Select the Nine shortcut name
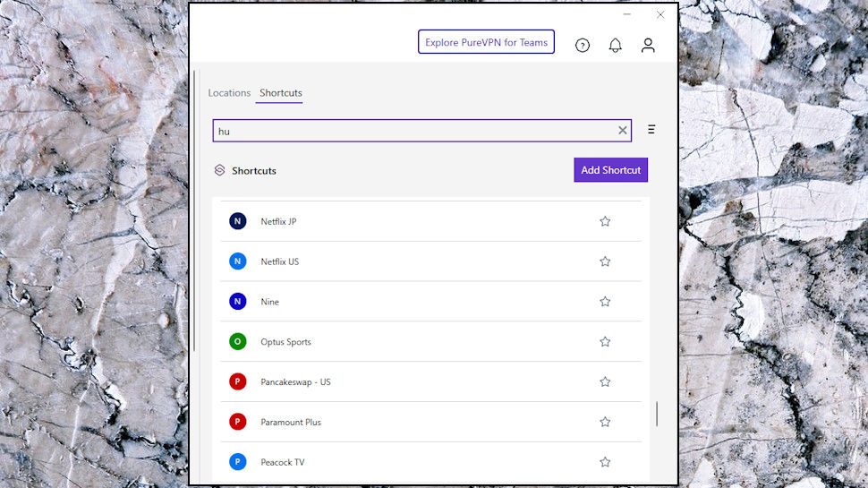Image resolution: width=868 pixels, height=488 pixels. tap(269, 302)
